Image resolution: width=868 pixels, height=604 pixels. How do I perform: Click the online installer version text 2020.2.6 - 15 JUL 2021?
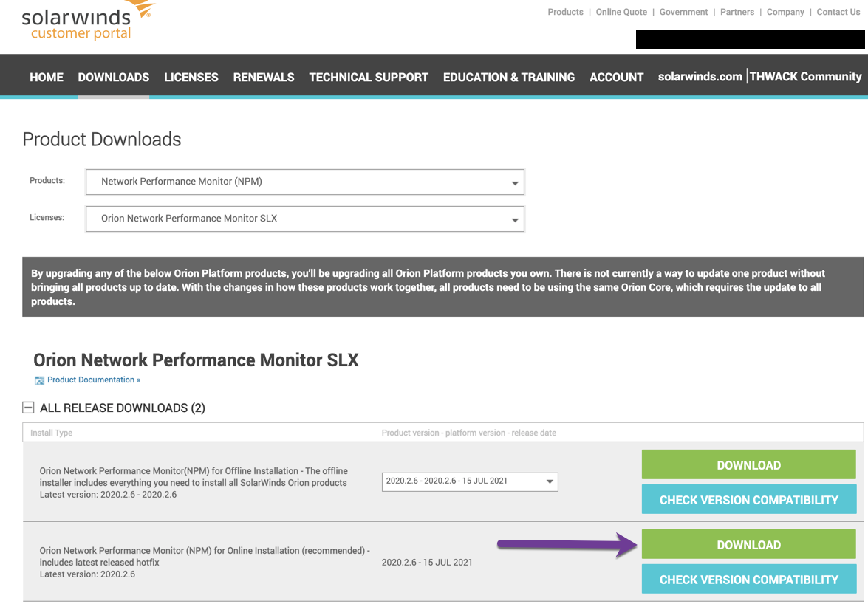(x=427, y=562)
